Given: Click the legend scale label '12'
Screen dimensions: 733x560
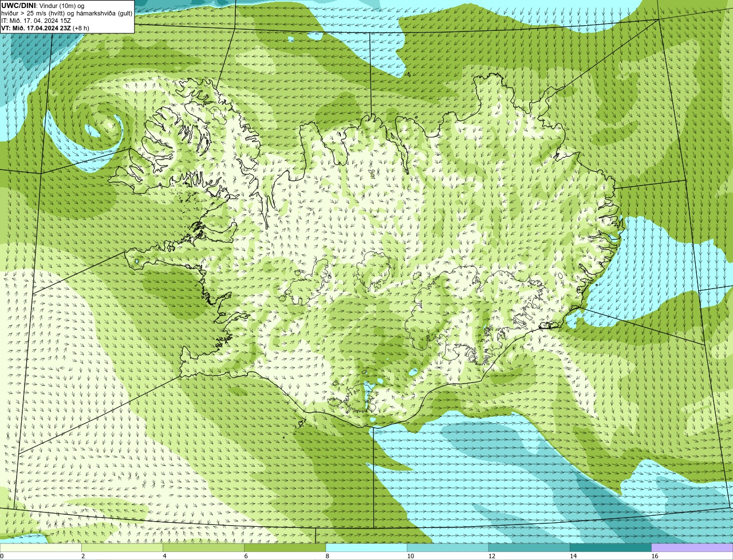Looking at the screenshot, I should coord(492,556).
